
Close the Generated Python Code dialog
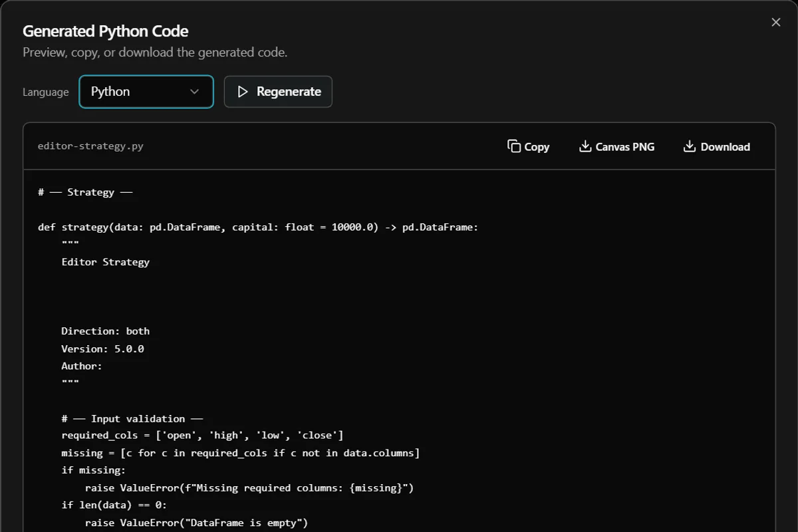(775, 23)
